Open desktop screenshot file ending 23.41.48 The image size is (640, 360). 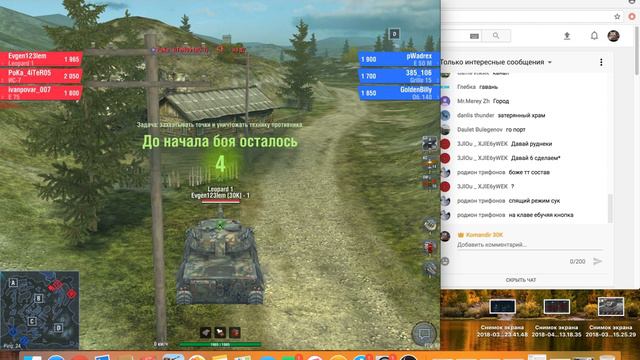(502, 317)
